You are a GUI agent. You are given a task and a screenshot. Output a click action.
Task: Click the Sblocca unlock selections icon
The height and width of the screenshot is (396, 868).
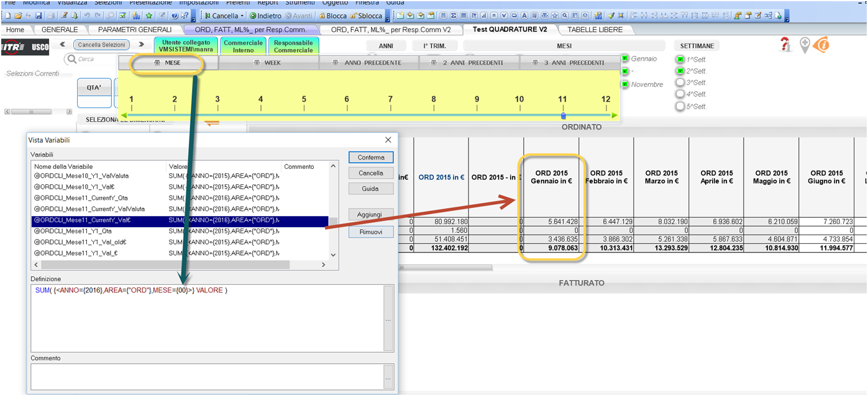click(354, 16)
